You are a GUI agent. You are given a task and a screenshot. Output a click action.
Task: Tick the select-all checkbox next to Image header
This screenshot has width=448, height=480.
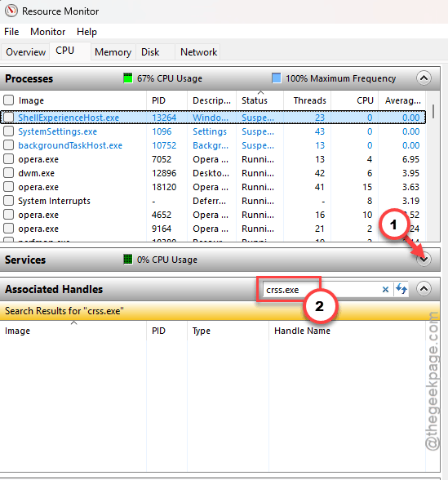pyautogui.click(x=8, y=100)
